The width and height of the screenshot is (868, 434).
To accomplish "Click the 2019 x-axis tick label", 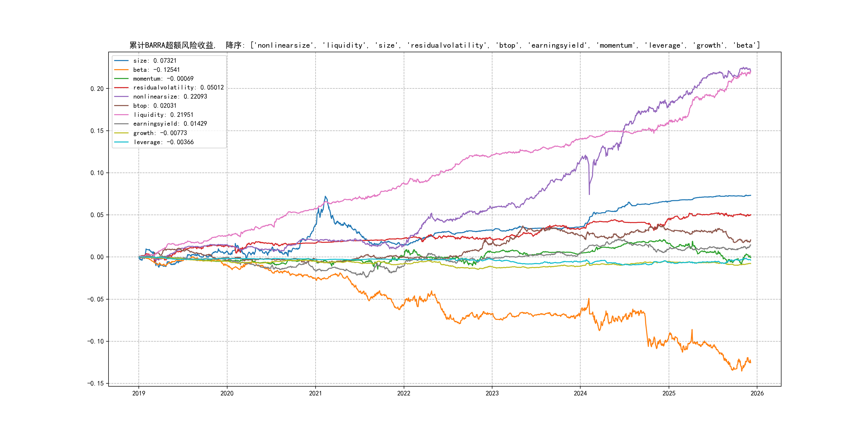I will coord(139,393).
